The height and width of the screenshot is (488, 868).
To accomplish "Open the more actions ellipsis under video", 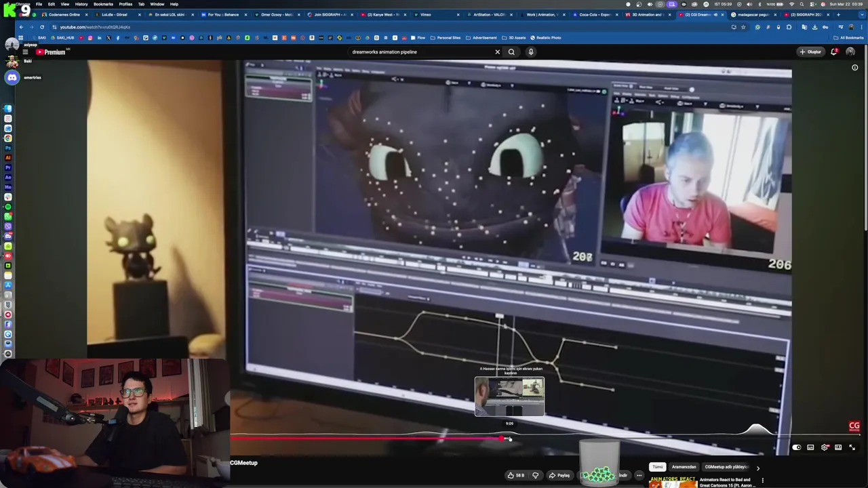I will pyautogui.click(x=639, y=475).
